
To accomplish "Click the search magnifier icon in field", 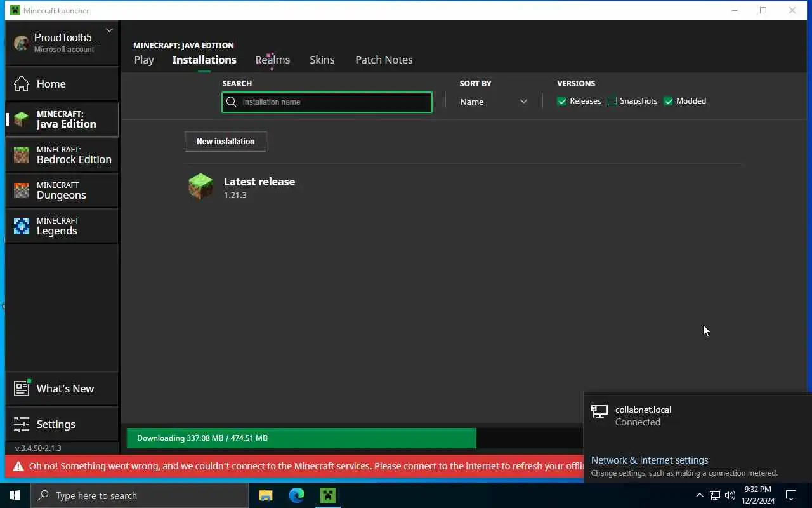I will tap(232, 102).
